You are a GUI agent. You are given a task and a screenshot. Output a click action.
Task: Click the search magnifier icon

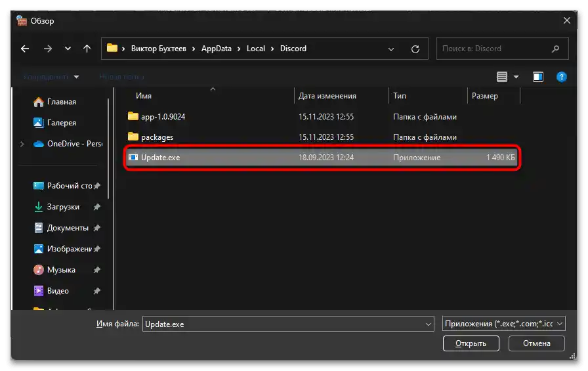tap(555, 49)
